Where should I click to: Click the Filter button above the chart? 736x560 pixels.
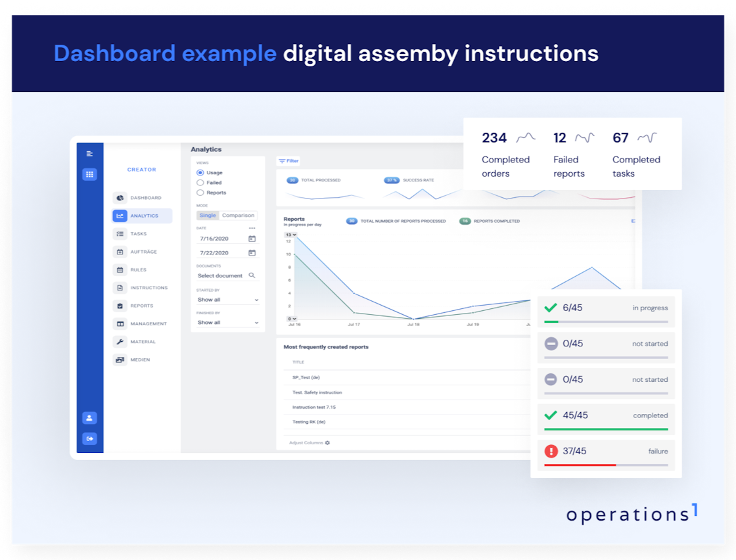pyautogui.click(x=289, y=161)
